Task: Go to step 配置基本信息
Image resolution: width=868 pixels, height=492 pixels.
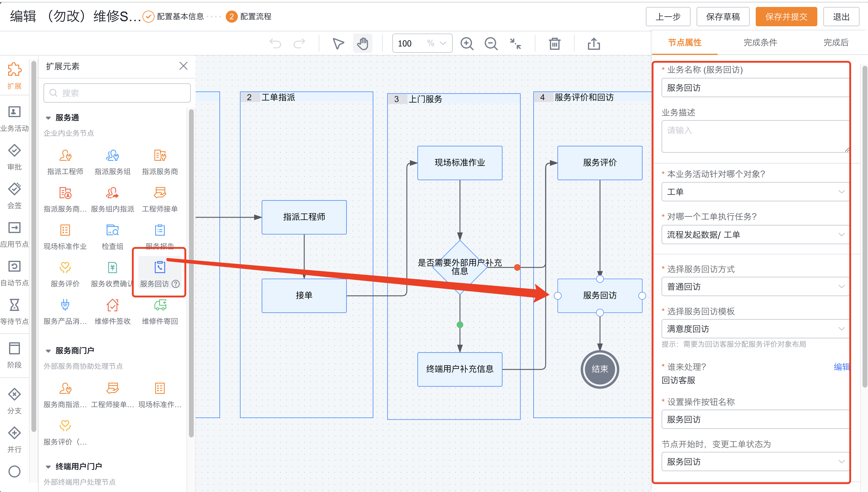Action: pos(173,17)
